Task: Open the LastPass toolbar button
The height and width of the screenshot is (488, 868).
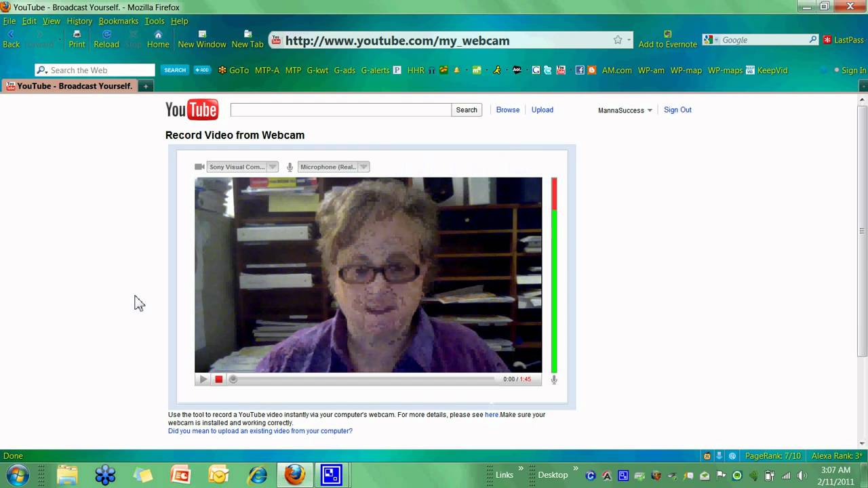Action: 844,40
